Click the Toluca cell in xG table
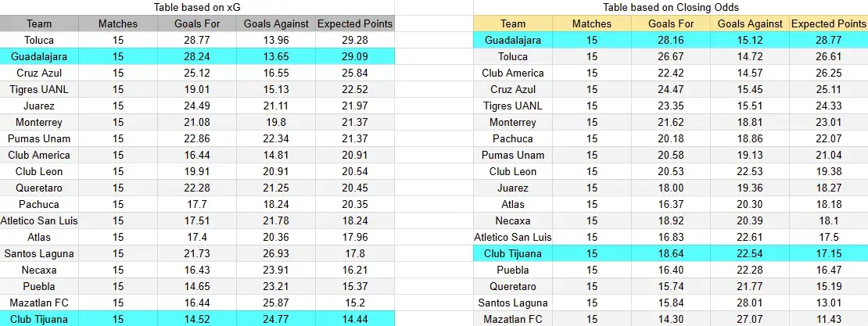 39,40
